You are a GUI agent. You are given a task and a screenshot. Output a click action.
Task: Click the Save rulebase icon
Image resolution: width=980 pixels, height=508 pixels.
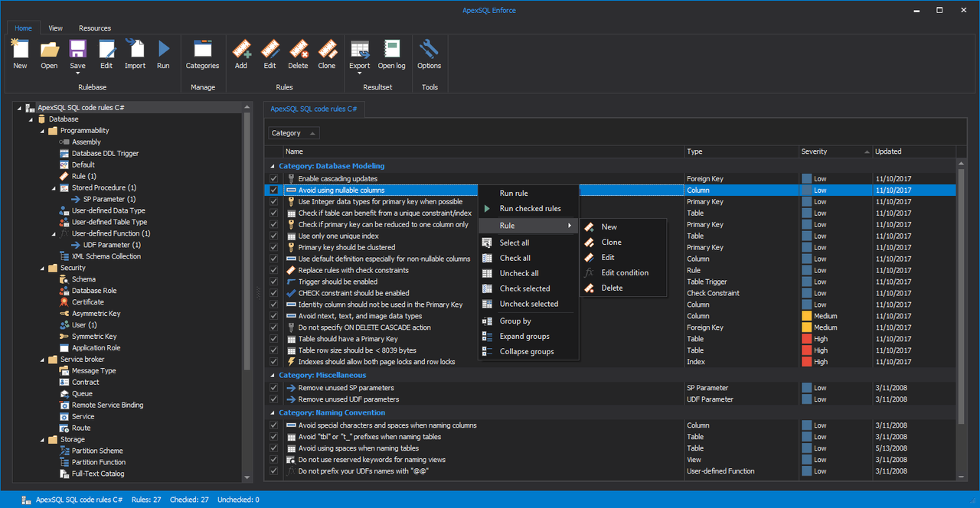point(77,50)
